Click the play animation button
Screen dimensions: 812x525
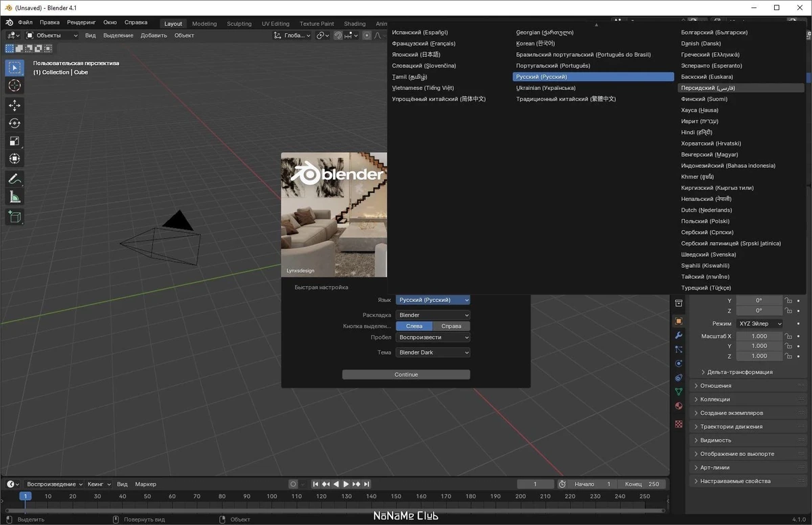pos(346,484)
